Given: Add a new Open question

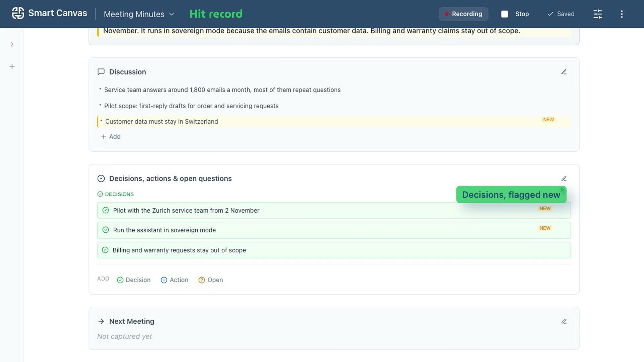Looking at the screenshot, I should (x=211, y=280).
